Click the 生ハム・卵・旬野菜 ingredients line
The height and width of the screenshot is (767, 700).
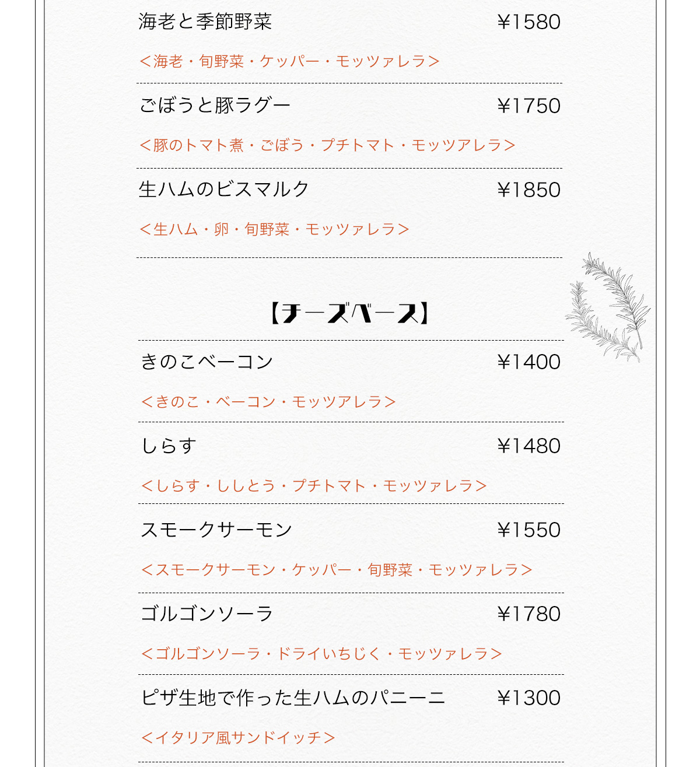pyautogui.click(x=274, y=229)
